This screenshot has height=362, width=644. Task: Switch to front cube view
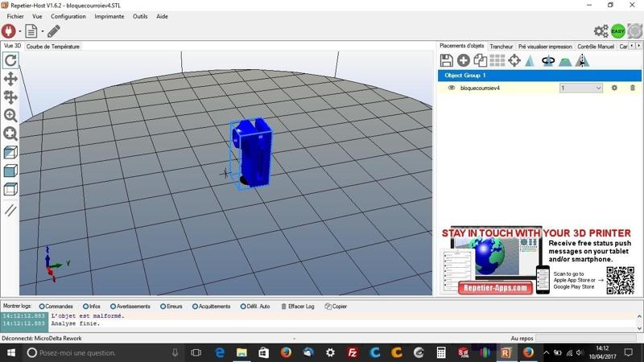10,171
